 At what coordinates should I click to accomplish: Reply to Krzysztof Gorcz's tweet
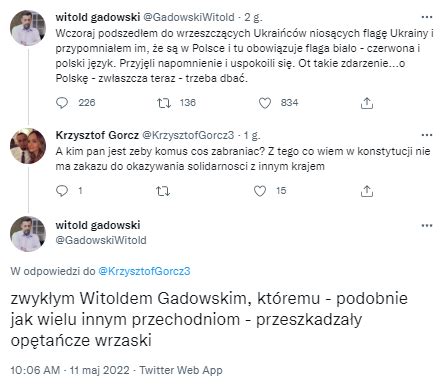(x=62, y=191)
